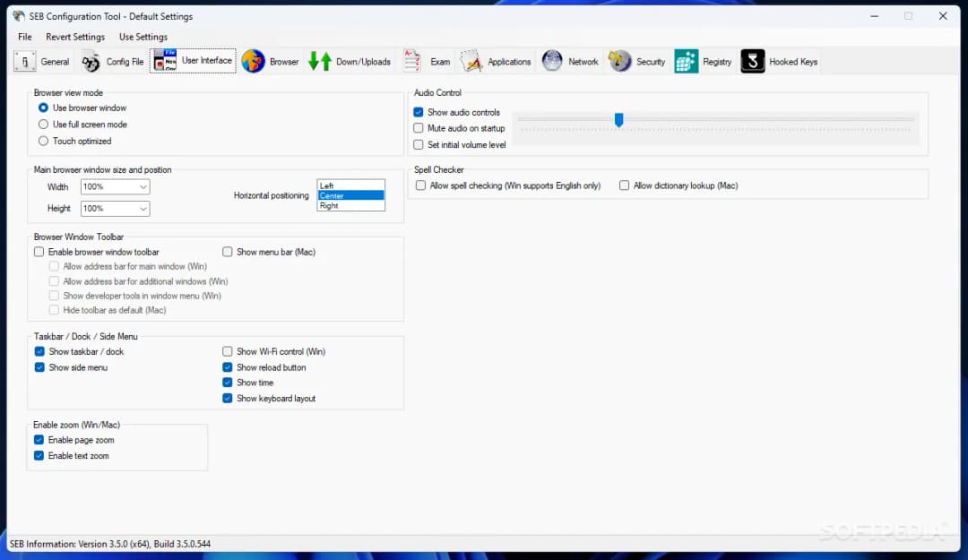Image resolution: width=968 pixels, height=560 pixels.
Task: Open the Applications icon tab
Action: pyautogui.click(x=471, y=62)
